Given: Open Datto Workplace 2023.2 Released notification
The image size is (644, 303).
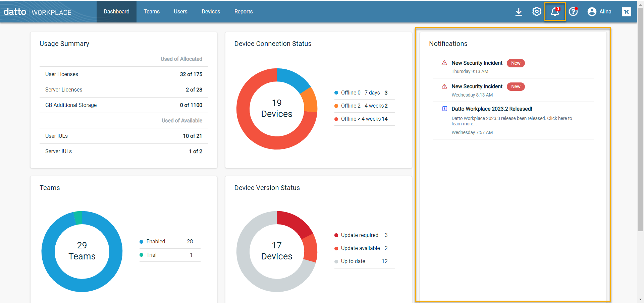Looking at the screenshot, I should [492, 109].
